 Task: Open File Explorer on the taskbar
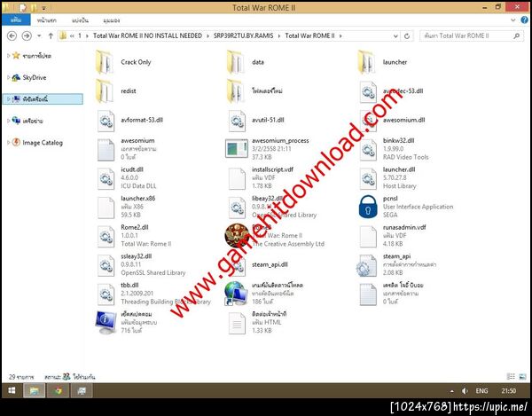pyautogui.click(x=35, y=391)
